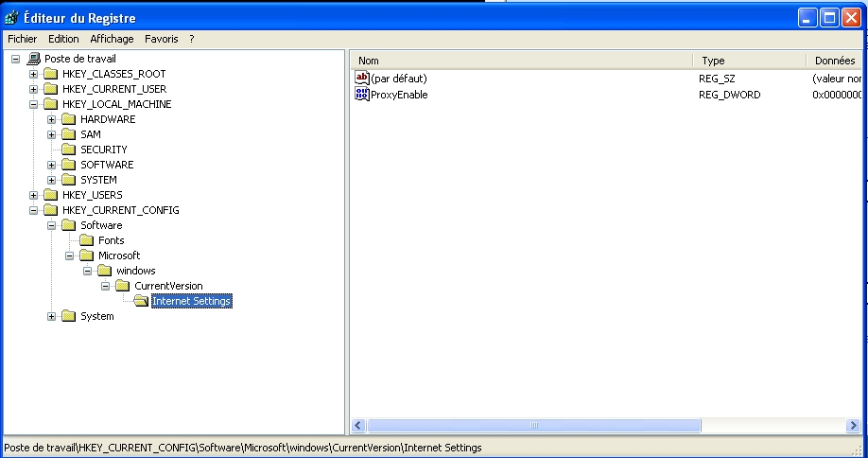This screenshot has width=868, height=458.
Task: Expand the HARDWARE key
Action: click(x=51, y=119)
